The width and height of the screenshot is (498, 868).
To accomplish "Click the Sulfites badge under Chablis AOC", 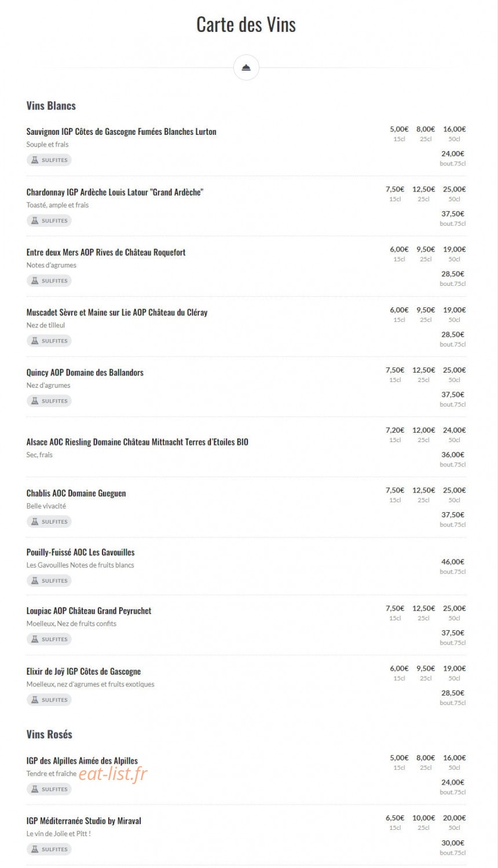I will click(x=49, y=522).
